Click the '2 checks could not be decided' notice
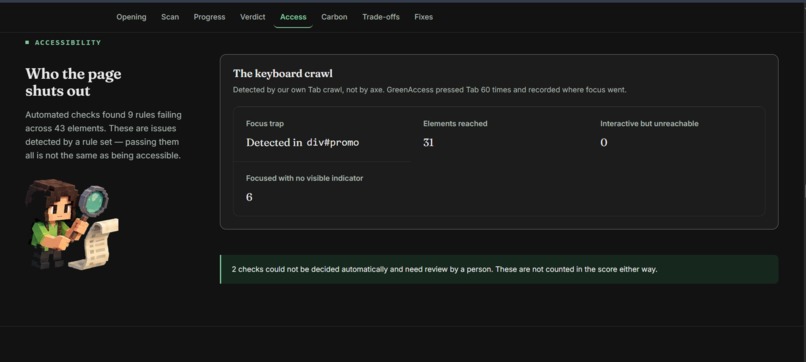Image resolution: width=806 pixels, height=362 pixels. (x=499, y=269)
